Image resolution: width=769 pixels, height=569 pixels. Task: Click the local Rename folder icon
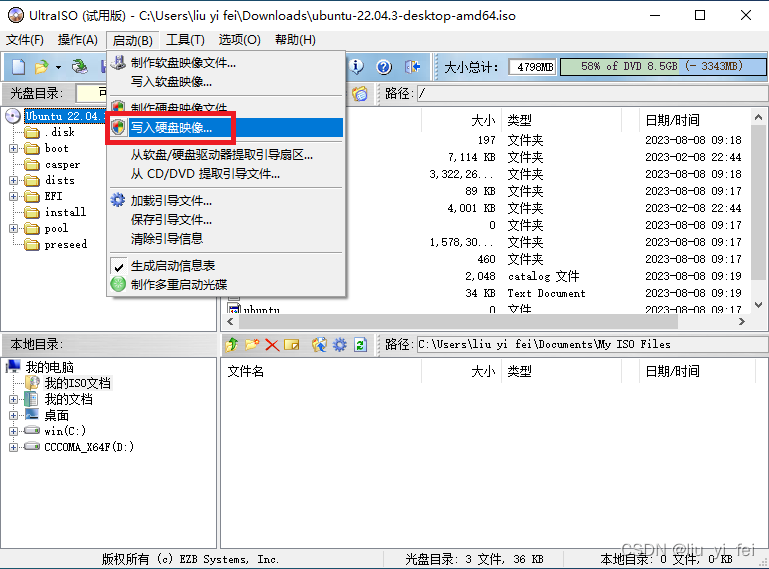coord(292,345)
